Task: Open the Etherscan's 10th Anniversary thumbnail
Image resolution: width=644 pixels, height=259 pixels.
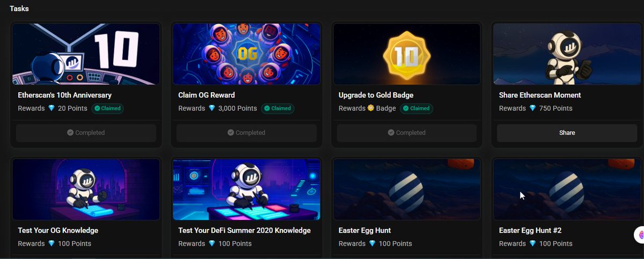Action: (x=86, y=54)
